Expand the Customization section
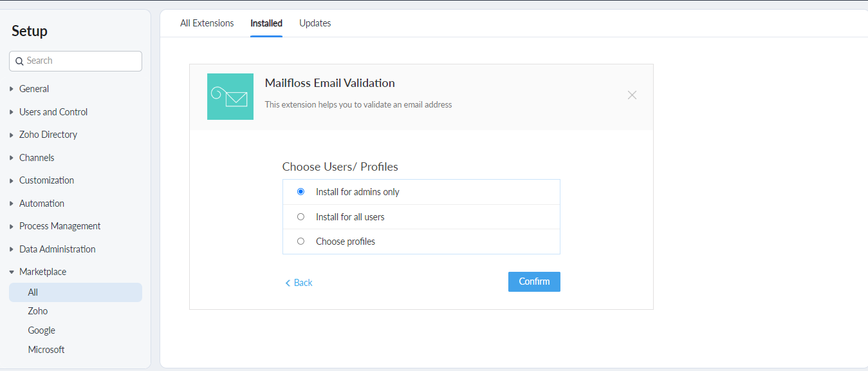Image resolution: width=868 pixels, height=371 pixels. [46, 180]
